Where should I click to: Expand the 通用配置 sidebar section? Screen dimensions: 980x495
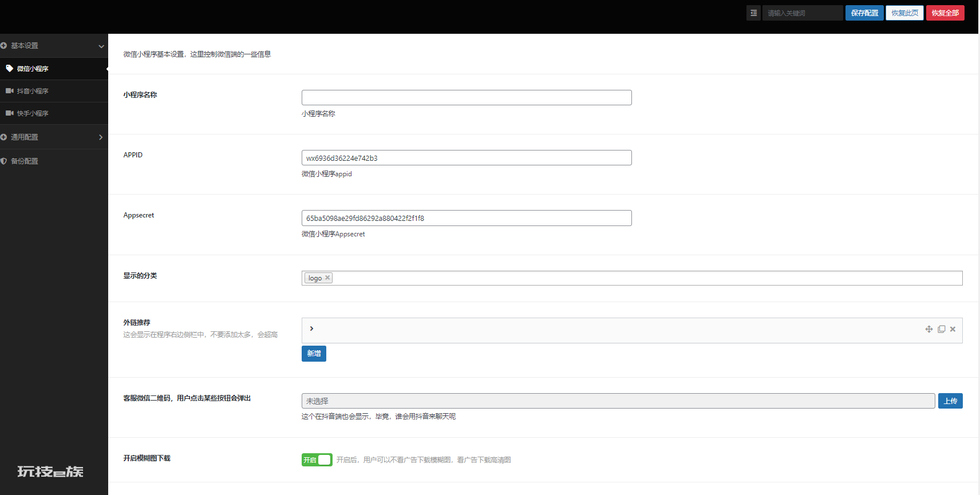pos(101,137)
